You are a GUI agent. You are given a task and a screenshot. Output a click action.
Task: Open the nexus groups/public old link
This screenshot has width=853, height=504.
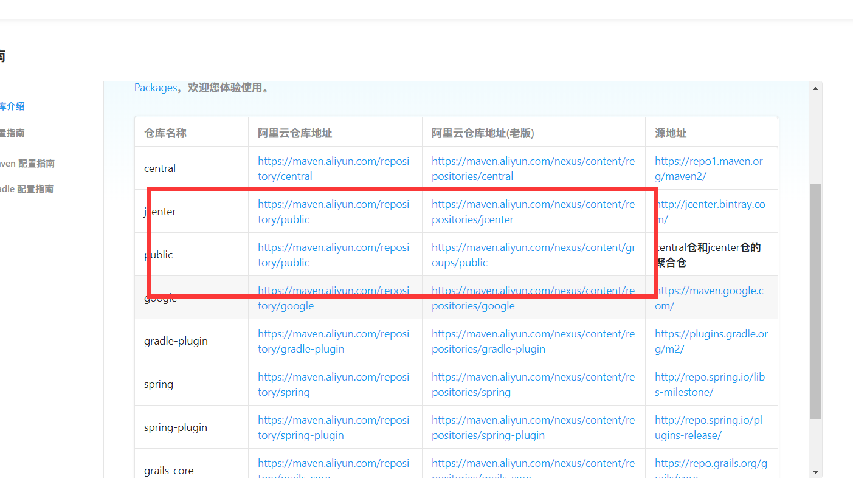(x=533, y=255)
